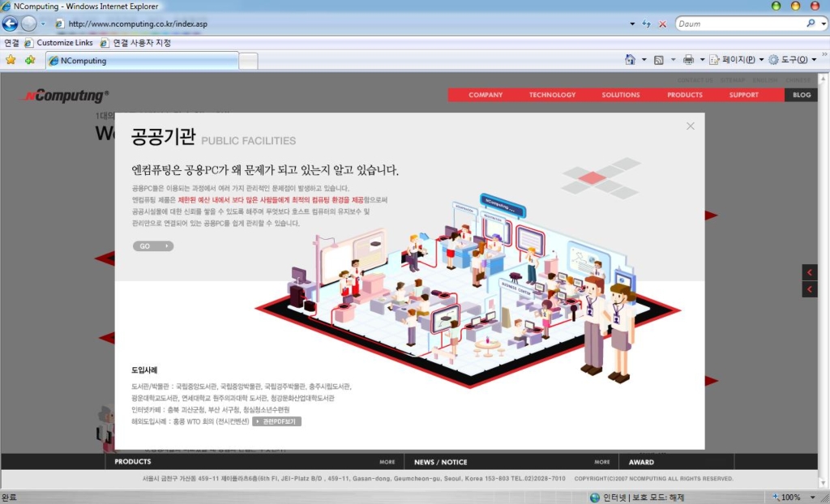
Task: Click the 공공기관 popup title
Action: 163,137
